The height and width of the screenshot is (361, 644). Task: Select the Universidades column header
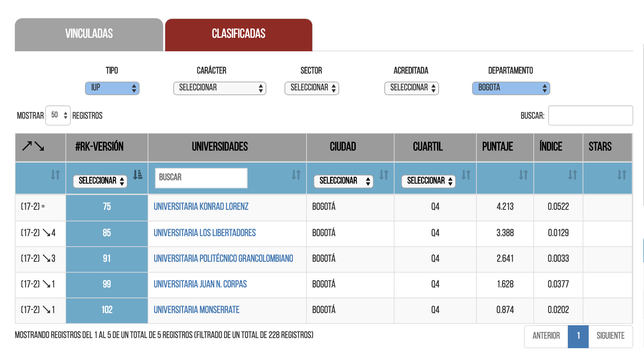[x=227, y=147]
